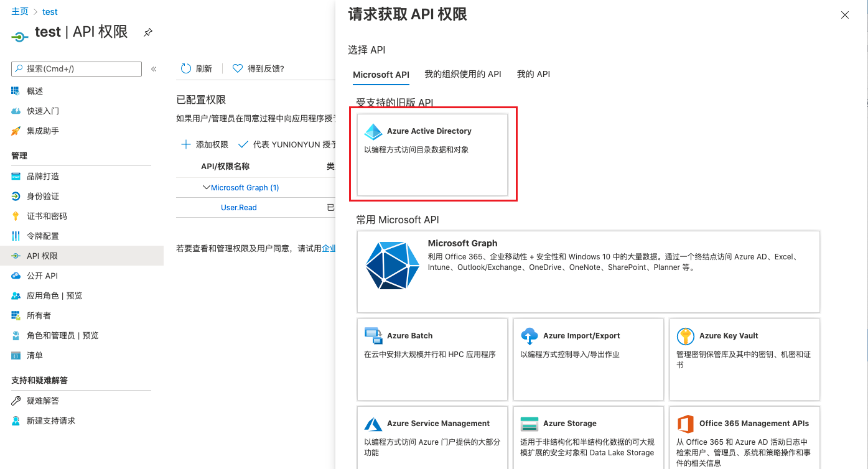Click the User.Read permission link
Viewport: 868px width, 469px height.
click(x=239, y=207)
